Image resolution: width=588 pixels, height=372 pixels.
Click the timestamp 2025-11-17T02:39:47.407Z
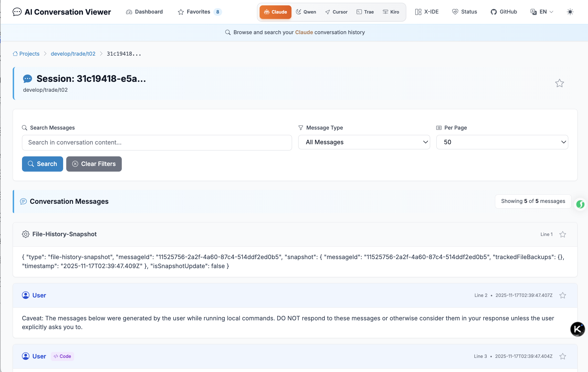[x=524, y=295]
